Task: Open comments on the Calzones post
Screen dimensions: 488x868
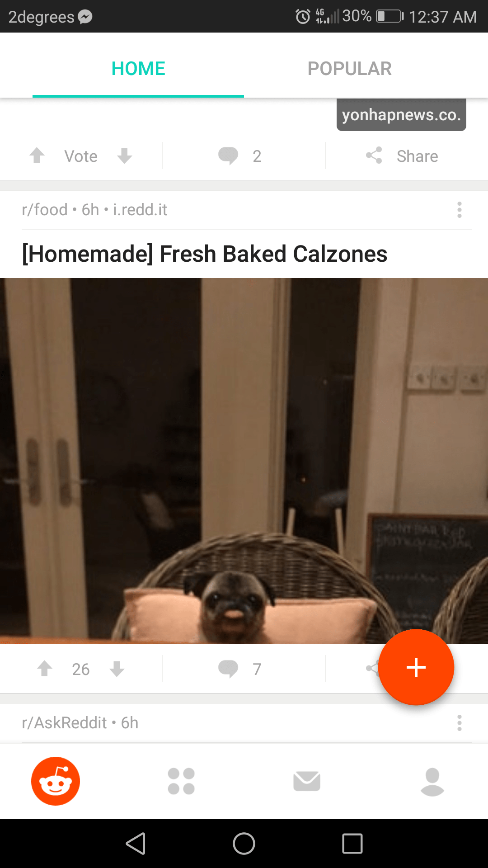Action: coord(240,669)
